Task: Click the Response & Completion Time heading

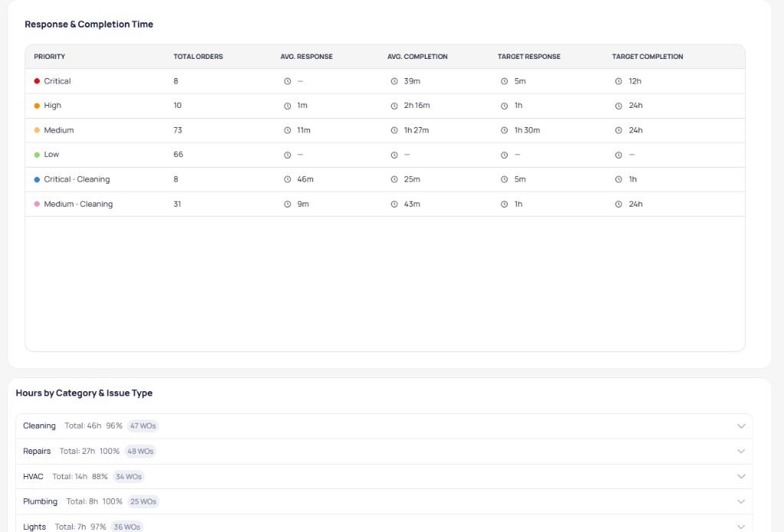Action: pos(89,24)
